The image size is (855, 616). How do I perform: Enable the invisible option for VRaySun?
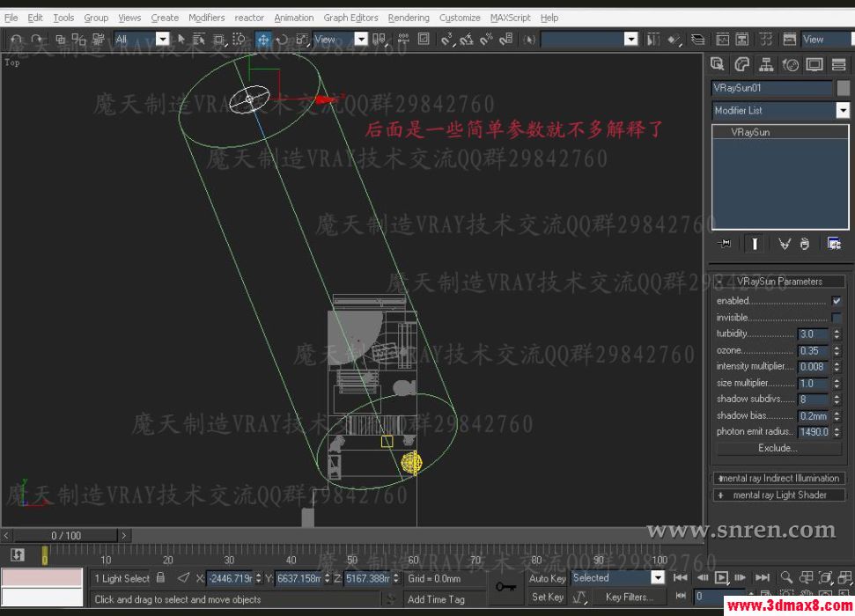pos(835,317)
